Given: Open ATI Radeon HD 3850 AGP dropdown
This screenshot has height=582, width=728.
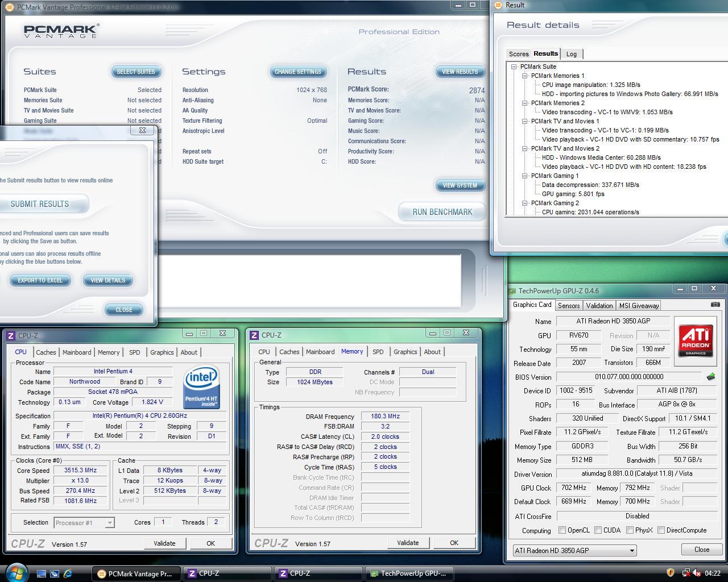Looking at the screenshot, I should point(574,550).
